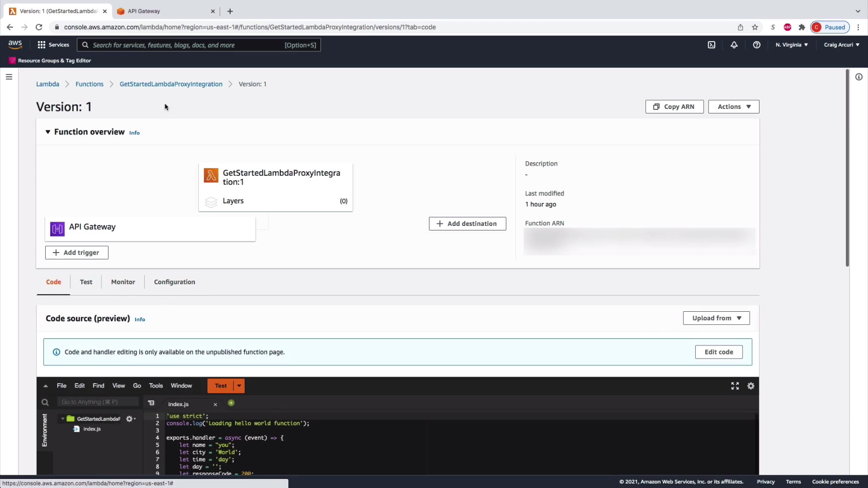Click the editor search magnifier icon

pyautogui.click(x=45, y=402)
